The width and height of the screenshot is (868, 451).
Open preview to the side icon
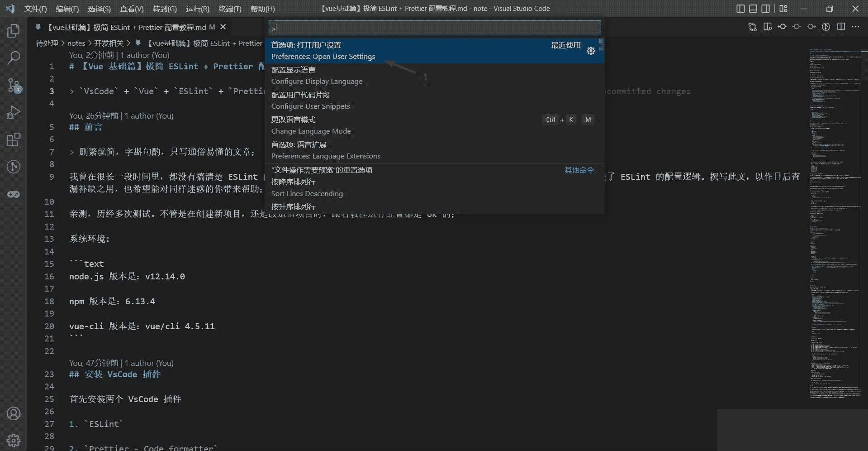(x=768, y=27)
